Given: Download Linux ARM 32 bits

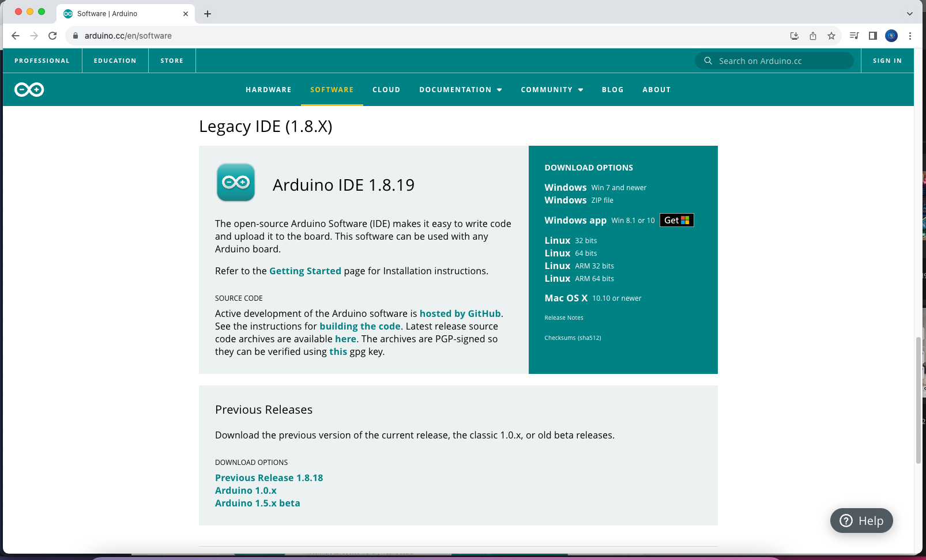Looking at the screenshot, I should tap(579, 266).
